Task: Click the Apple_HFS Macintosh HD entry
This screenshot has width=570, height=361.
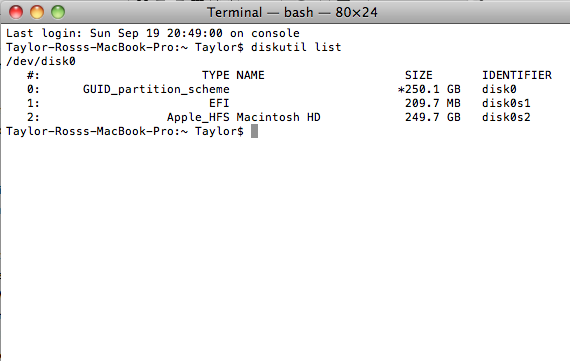Action: (244, 117)
